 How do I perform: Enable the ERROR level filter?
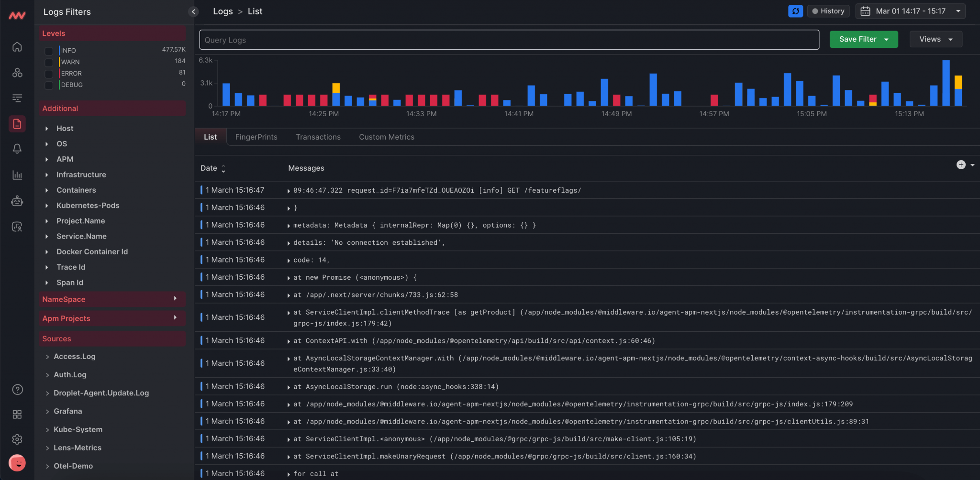(48, 74)
